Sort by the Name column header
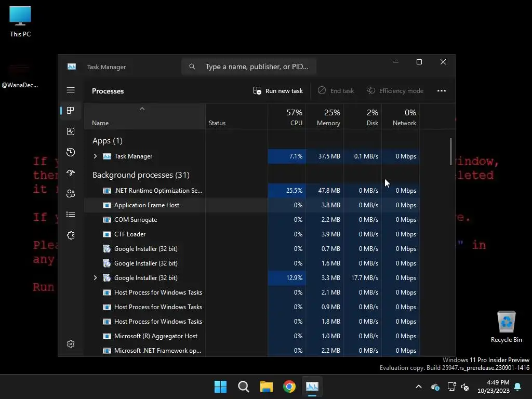 click(144, 117)
